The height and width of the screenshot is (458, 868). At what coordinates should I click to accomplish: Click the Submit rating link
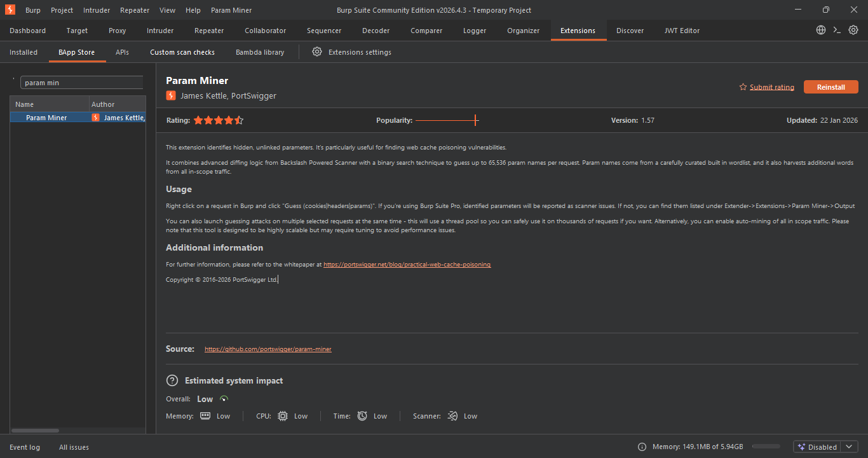pyautogui.click(x=772, y=87)
